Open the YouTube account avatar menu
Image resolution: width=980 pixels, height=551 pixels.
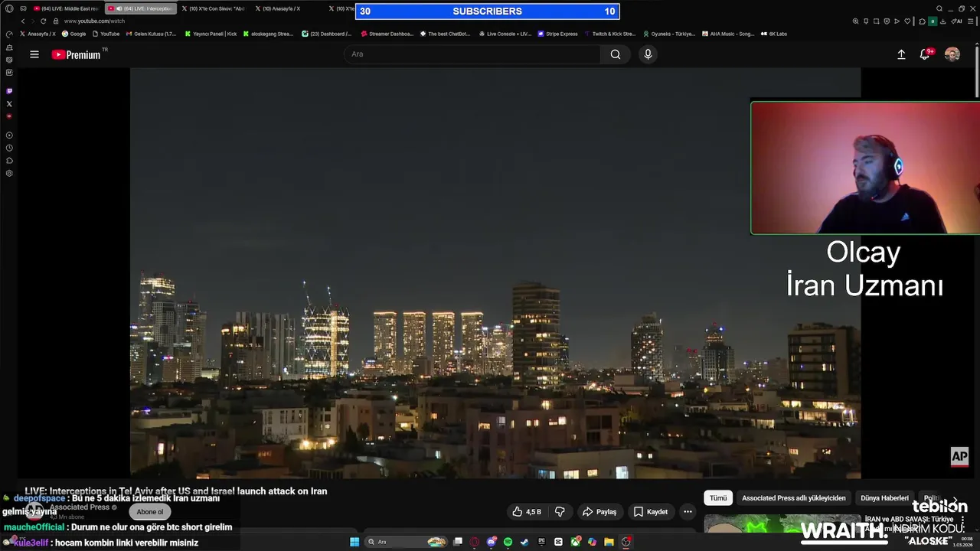(952, 54)
